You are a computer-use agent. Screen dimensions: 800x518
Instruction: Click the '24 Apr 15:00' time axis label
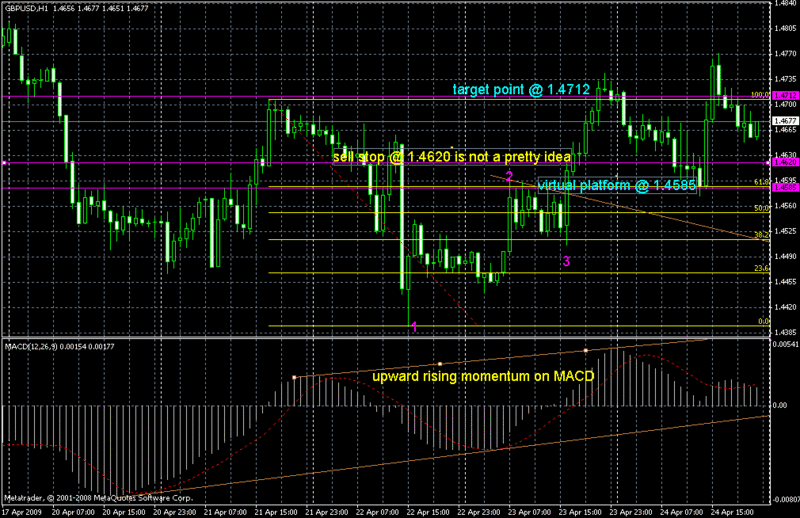coord(732,512)
